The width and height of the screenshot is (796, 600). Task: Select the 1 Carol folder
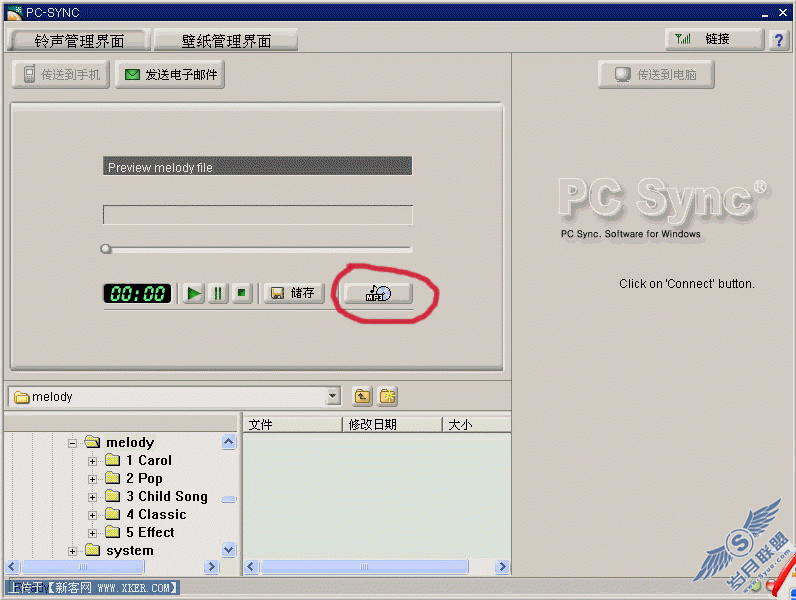pos(149,460)
